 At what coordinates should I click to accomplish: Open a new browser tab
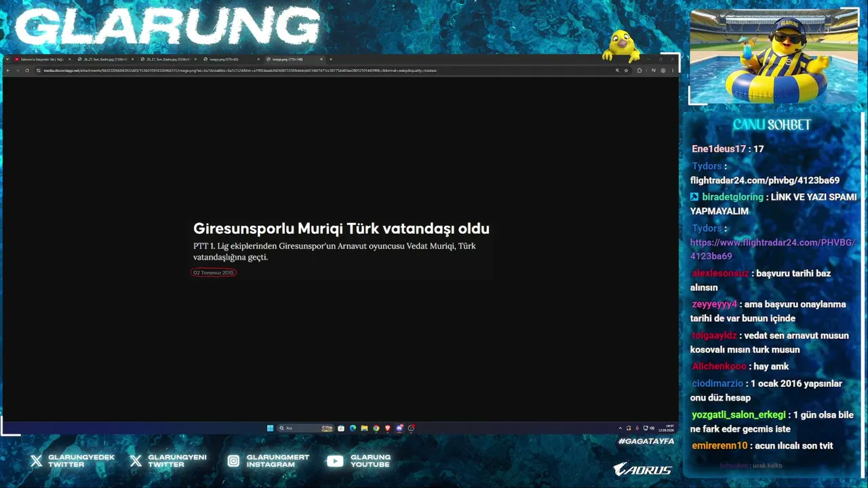331,60
